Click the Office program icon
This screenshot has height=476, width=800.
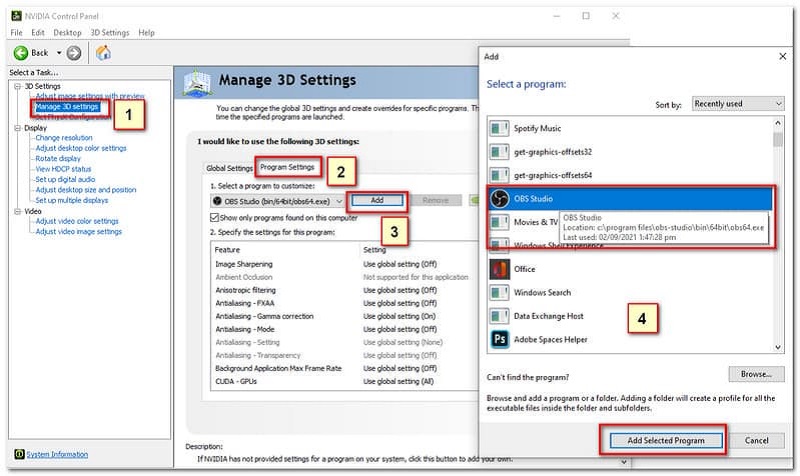[x=499, y=269]
